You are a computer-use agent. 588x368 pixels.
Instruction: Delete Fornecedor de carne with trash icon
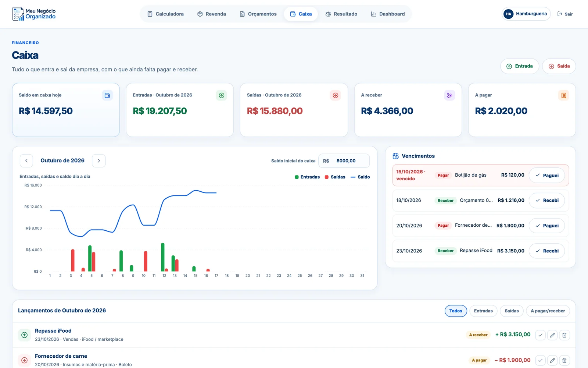(x=564, y=360)
